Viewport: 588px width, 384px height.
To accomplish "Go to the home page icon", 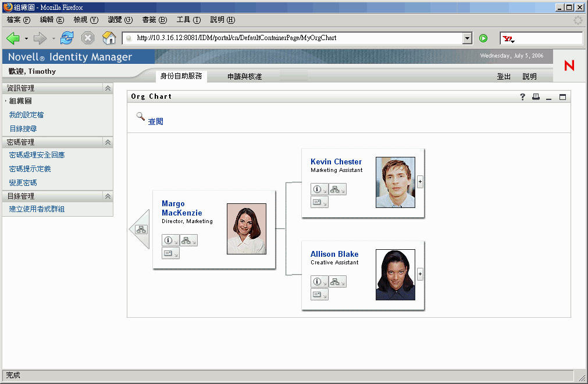I will 109,38.
